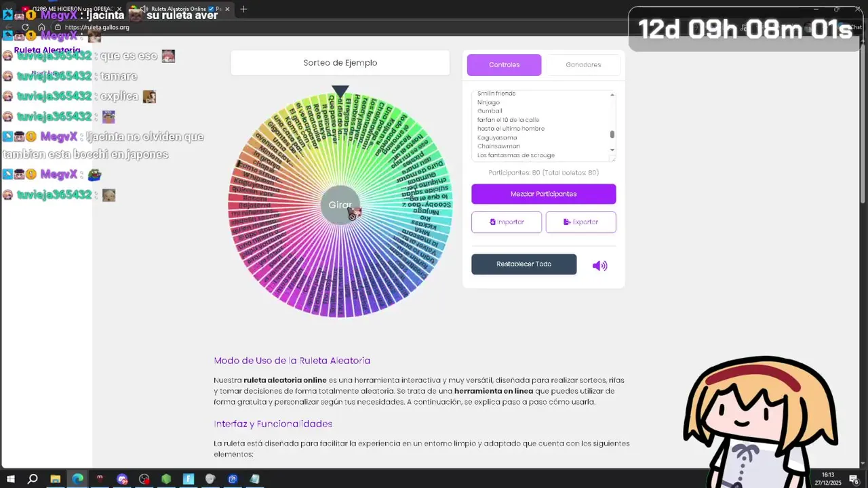Viewport: 868px width, 488px height.
Task: Click the dark red 'm' app taskbar icon
Action: (x=100, y=479)
